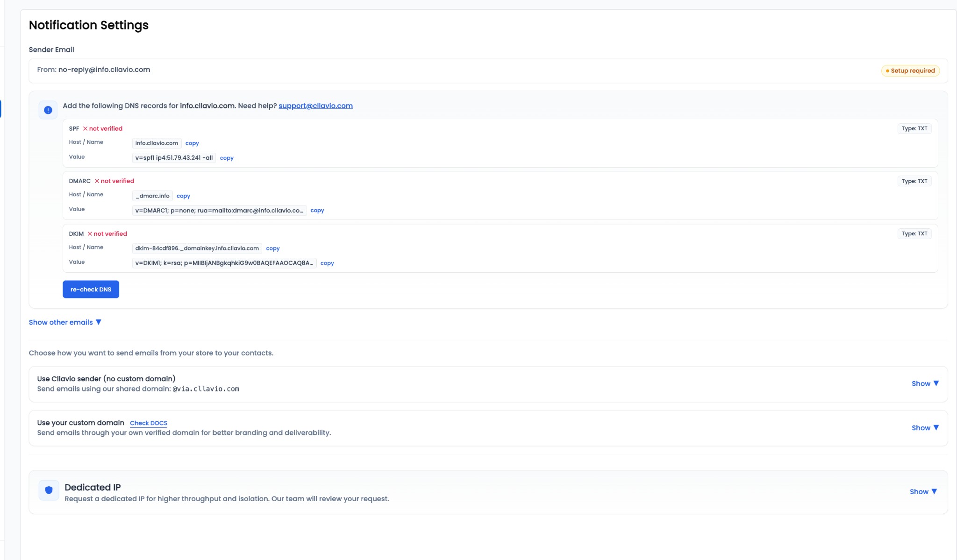The height and width of the screenshot is (560, 957).
Task: Copy the SPF host name
Action: [192, 143]
